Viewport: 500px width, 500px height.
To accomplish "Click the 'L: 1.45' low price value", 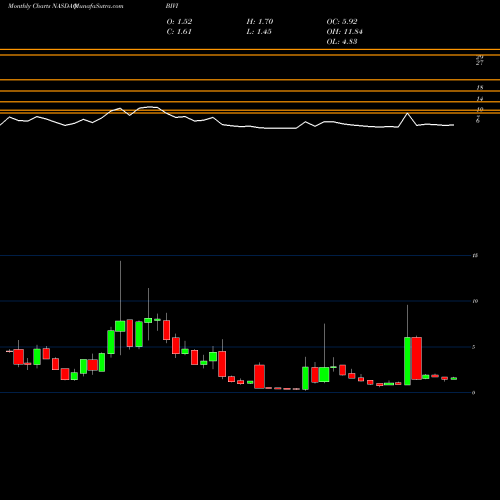I will coord(259,32).
